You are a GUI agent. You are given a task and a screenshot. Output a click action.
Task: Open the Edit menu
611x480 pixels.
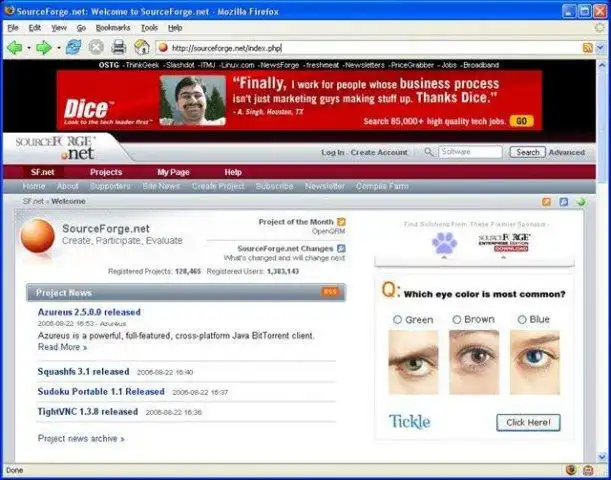35,28
